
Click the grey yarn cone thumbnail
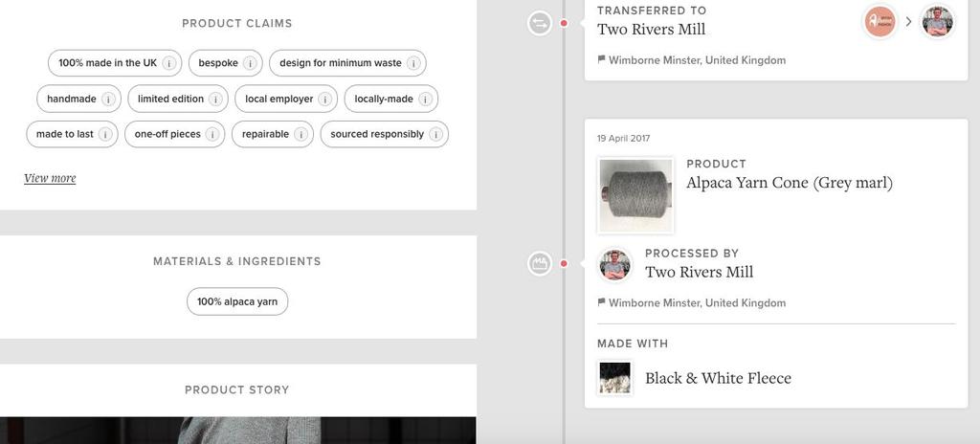(x=635, y=196)
